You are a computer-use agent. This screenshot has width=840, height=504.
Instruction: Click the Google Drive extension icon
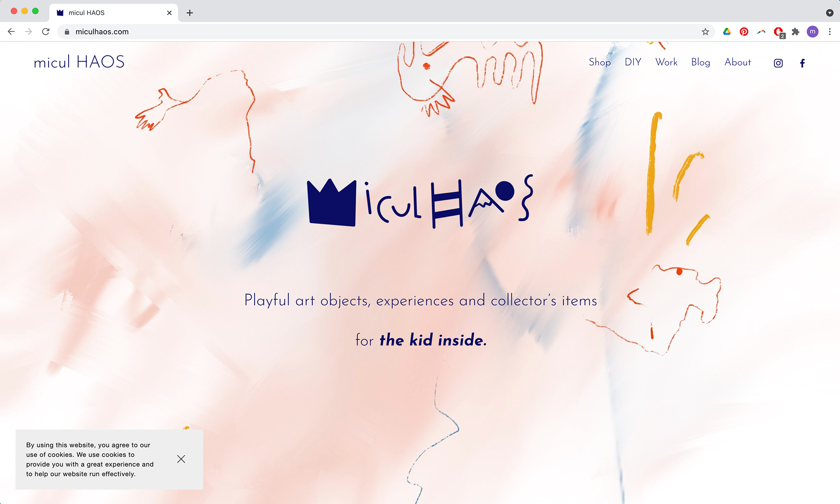click(727, 31)
